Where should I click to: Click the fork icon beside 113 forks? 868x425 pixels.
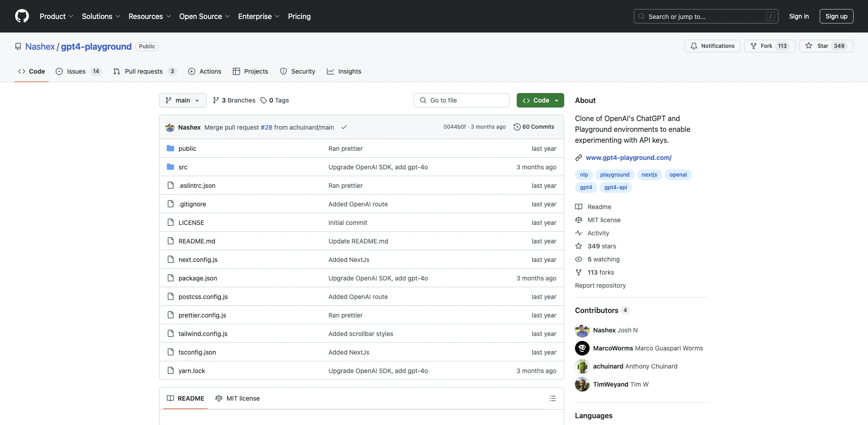tap(579, 272)
